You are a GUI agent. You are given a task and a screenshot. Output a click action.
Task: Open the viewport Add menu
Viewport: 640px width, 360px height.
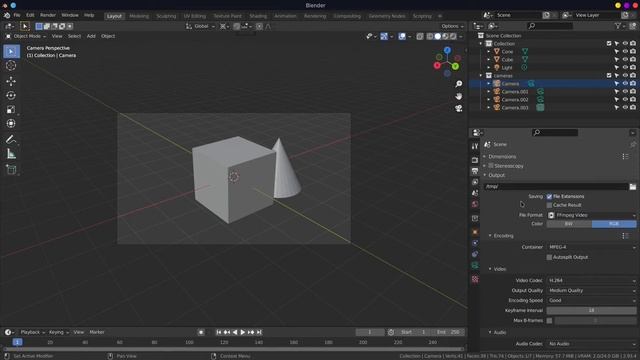[x=91, y=36]
